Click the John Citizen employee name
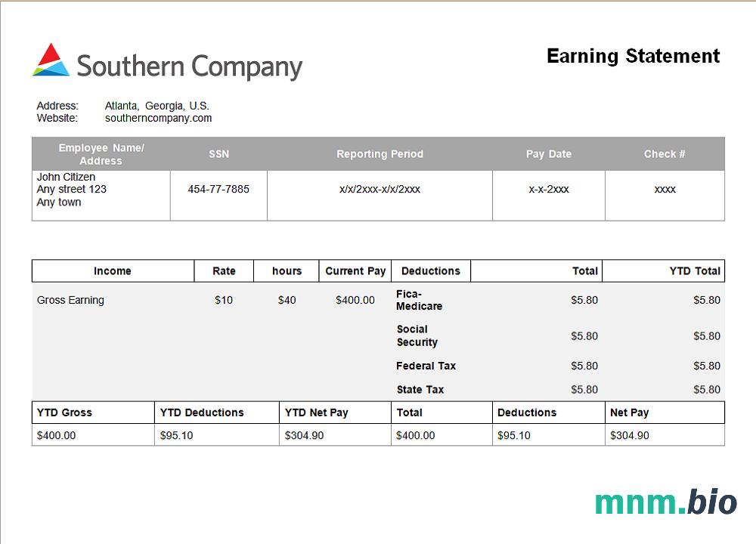This screenshot has height=544, width=756. tap(67, 177)
